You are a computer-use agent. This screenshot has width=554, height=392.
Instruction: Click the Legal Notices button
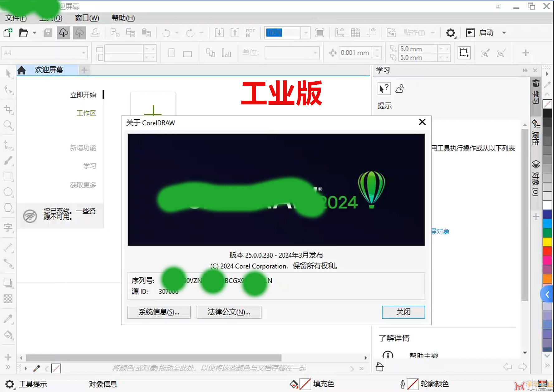tap(229, 312)
